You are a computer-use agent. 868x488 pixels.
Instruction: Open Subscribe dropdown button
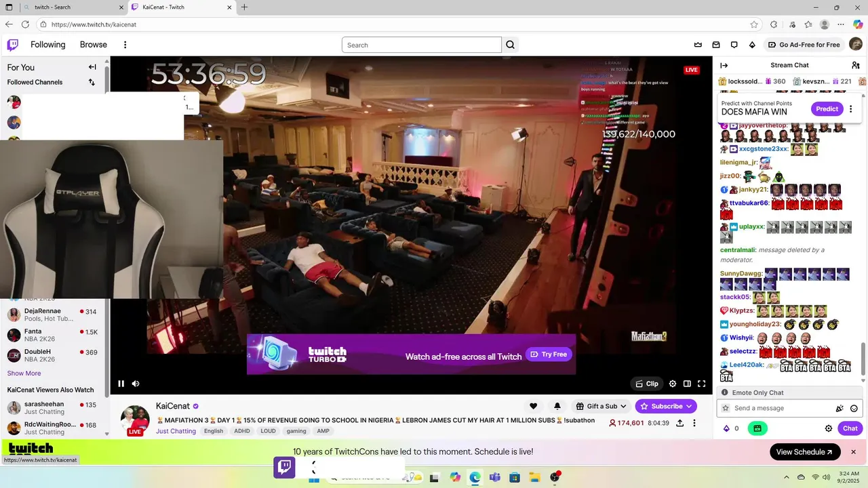coord(666,406)
